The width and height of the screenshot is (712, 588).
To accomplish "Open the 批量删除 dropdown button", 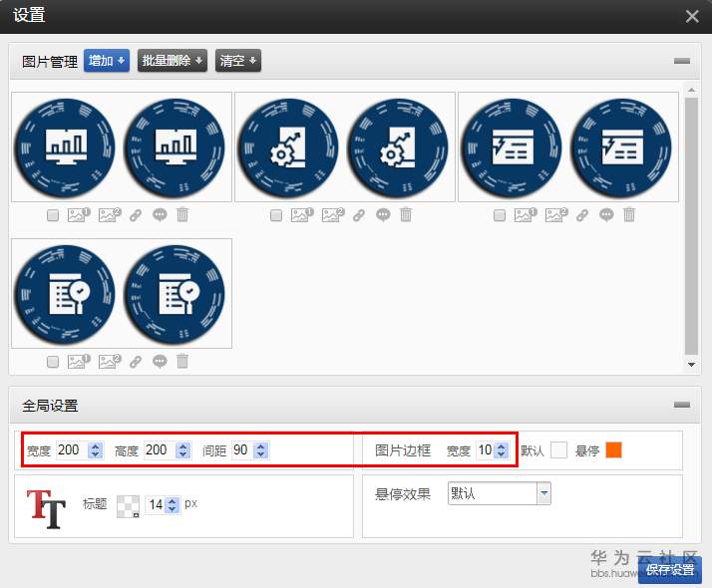I will coord(173,61).
